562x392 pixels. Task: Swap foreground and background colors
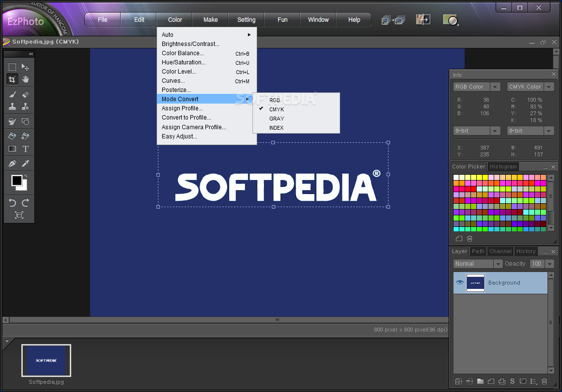click(x=26, y=176)
